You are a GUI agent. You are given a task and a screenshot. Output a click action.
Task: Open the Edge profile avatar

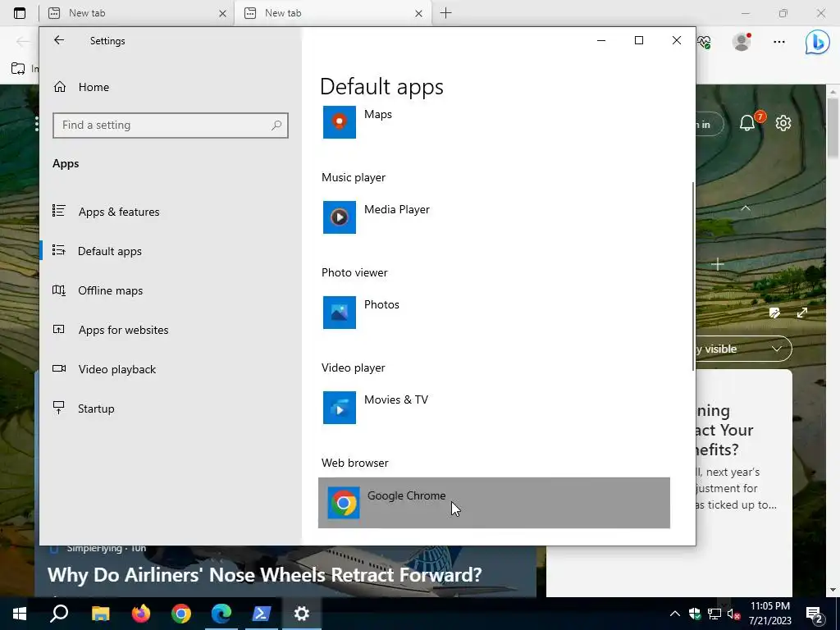742,41
